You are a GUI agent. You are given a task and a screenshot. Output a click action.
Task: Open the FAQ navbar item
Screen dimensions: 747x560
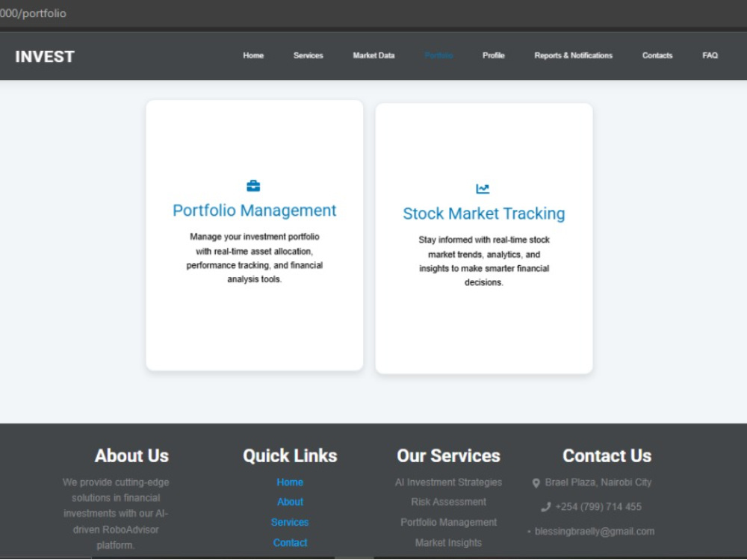(x=710, y=56)
